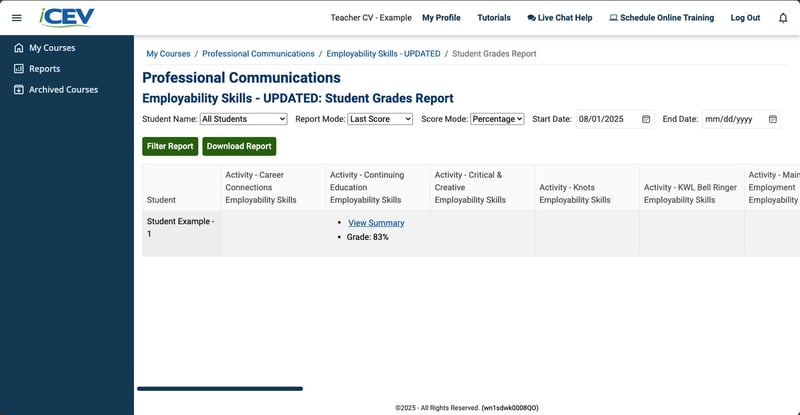The height and width of the screenshot is (415, 800).
Task: Click the Archived Courses box icon
Action: click(19, 89)
